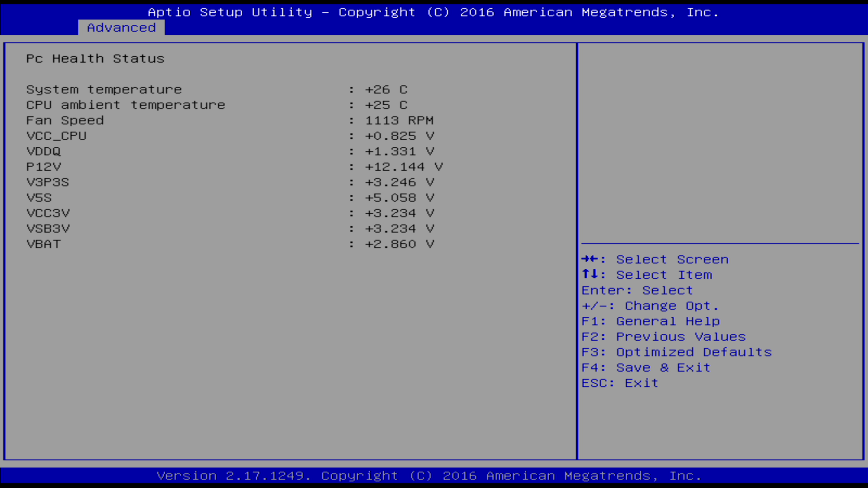Image resolution: width=868 pixels, height=488 pixels.
Task: Select the Advanced tab
Action: 121,28
